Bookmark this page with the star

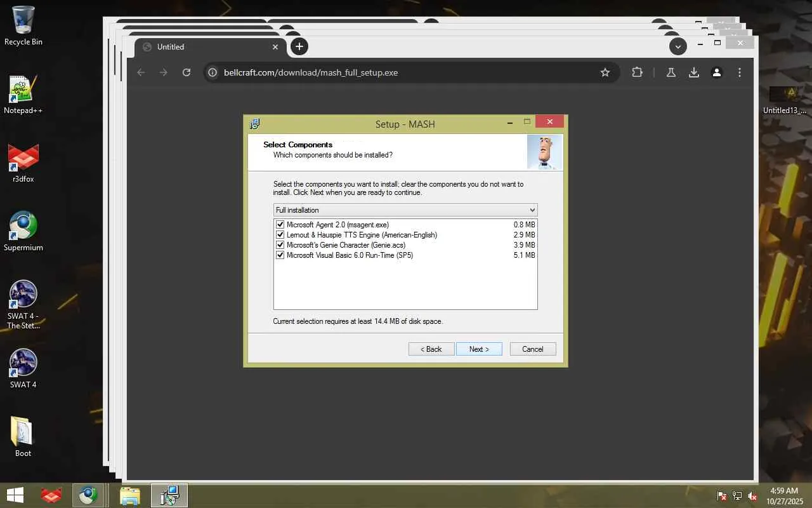point(605,72)
